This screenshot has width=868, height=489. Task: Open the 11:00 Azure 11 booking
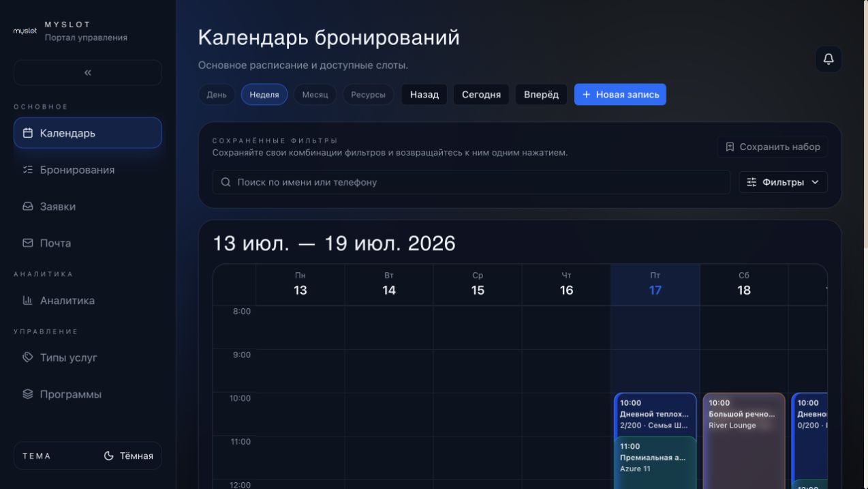[x=655, y=462]
